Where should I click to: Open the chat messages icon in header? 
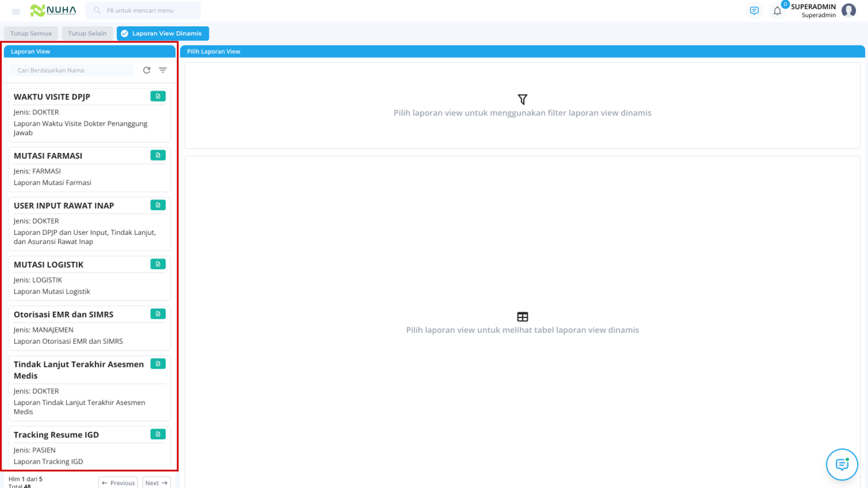pos(754,11)
